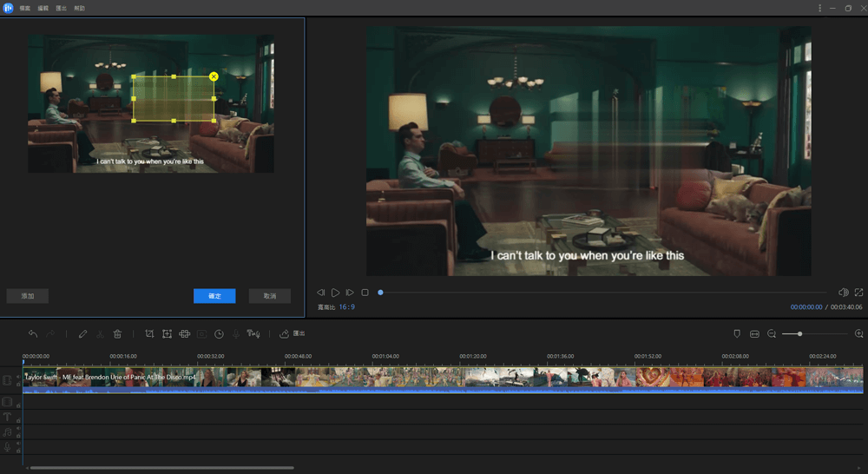Click the undo arrow icon

tap(33, 334)
